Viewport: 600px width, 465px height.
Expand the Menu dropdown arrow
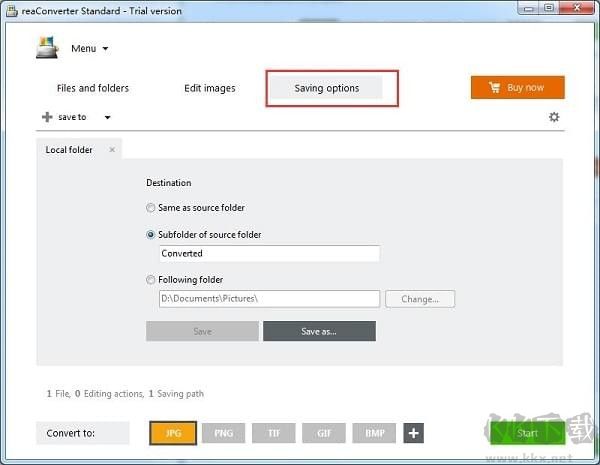[x=105, y=49]
